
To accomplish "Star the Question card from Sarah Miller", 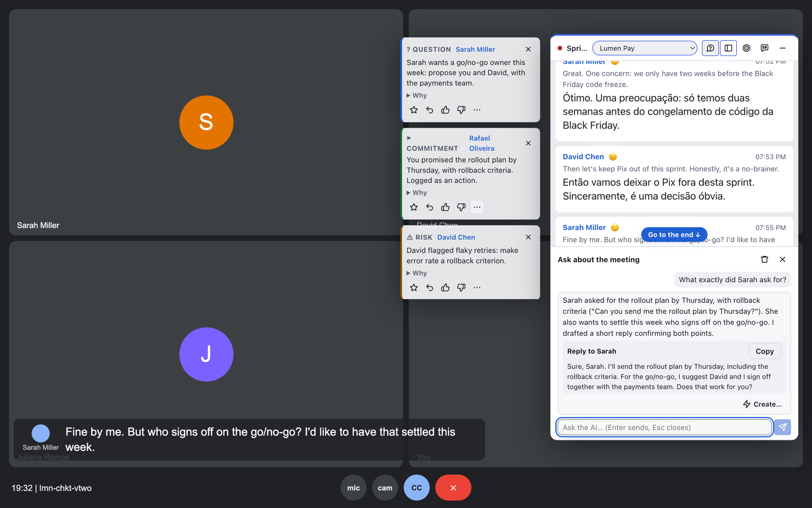I will click(414, 110).
